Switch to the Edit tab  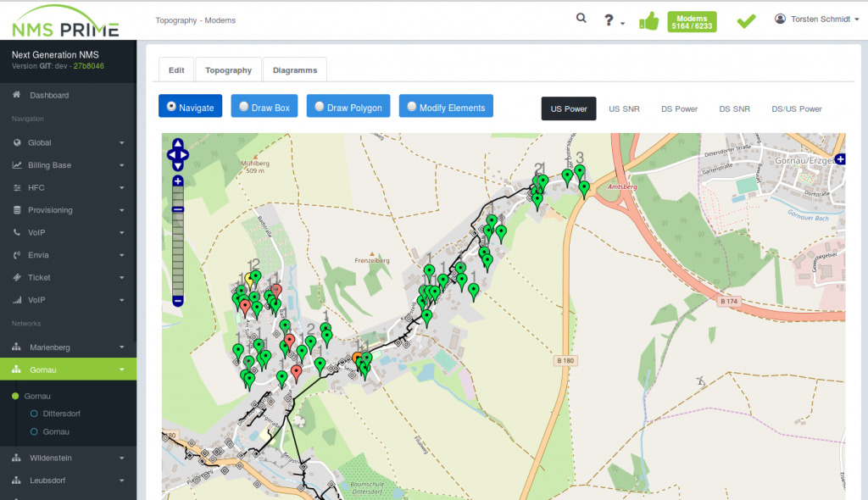pos(176,69)
